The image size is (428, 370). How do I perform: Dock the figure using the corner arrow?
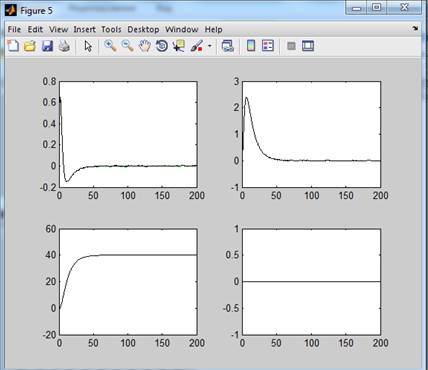coord(415,29)
